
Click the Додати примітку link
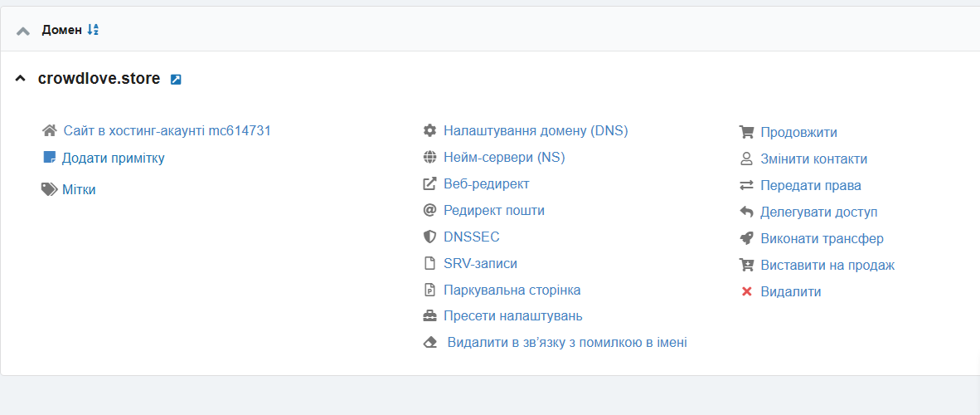(x=113, y=158)
